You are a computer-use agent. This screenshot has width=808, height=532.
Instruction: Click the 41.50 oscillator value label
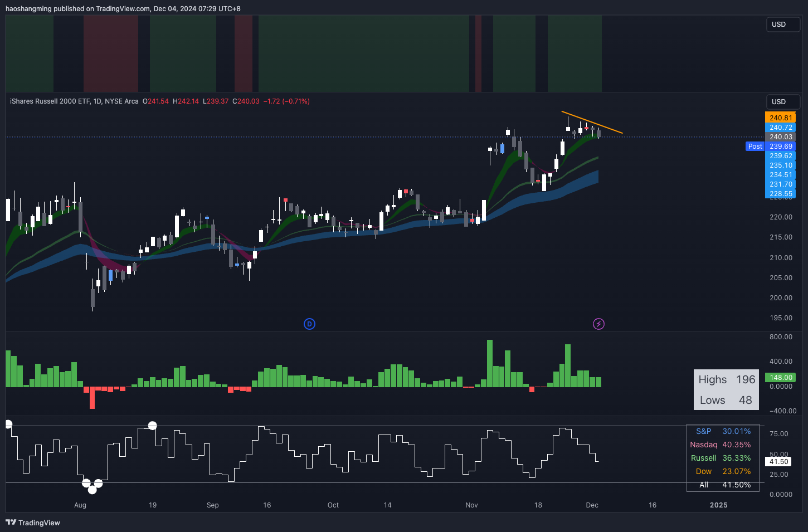tap(779, 462)
